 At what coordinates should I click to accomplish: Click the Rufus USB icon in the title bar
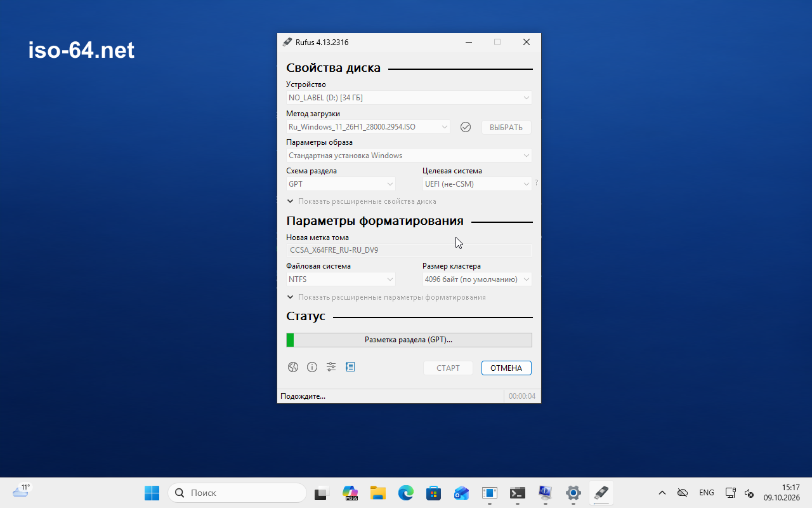(x=287, y=42)
